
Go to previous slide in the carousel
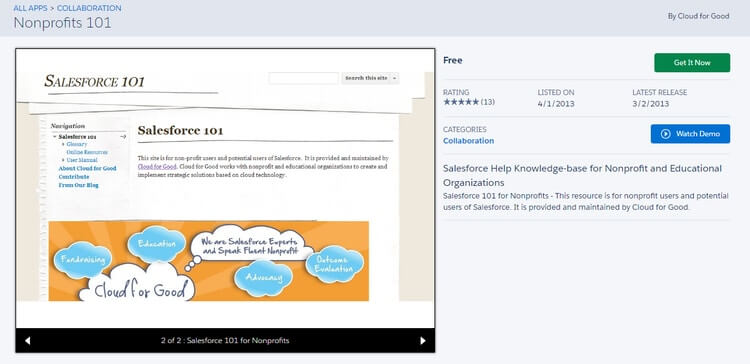tap(27, 341)
